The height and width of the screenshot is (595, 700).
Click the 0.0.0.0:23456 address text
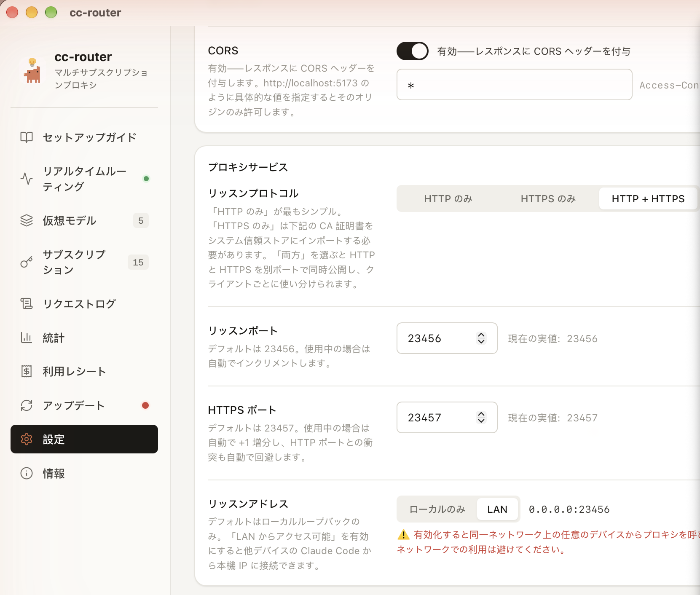(569, 509)
